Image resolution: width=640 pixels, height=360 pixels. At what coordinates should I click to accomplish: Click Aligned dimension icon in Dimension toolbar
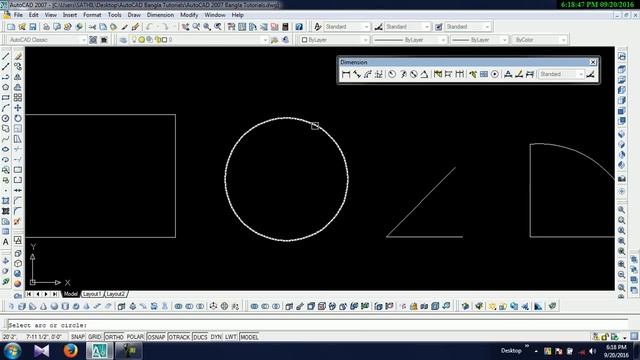(357, 74)
